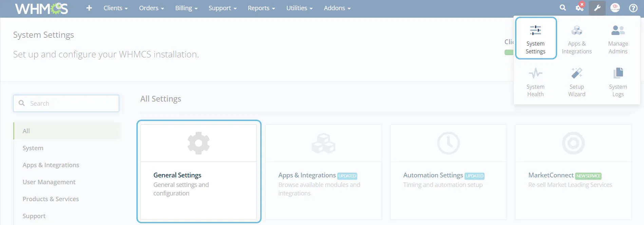The image size is (644, 225).
Task: Select User Management in the sidebar
Action: [49, 182]
